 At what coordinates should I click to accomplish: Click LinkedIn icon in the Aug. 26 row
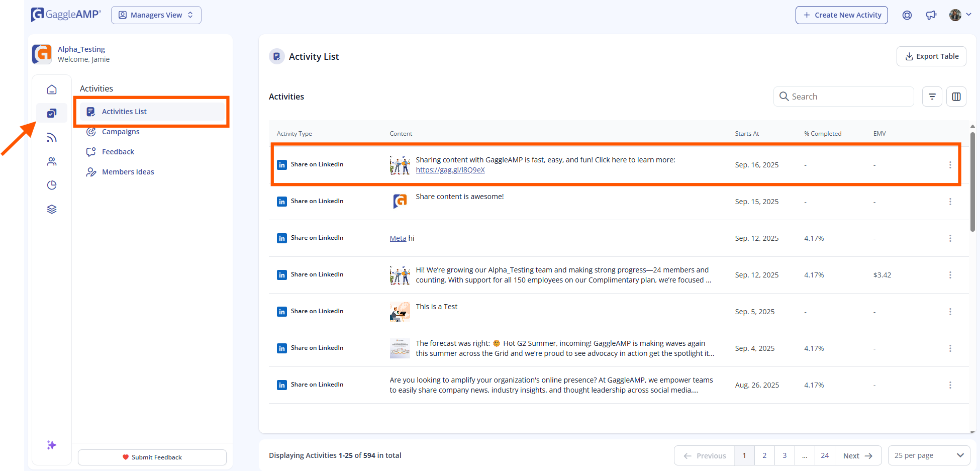click(282, 385)
